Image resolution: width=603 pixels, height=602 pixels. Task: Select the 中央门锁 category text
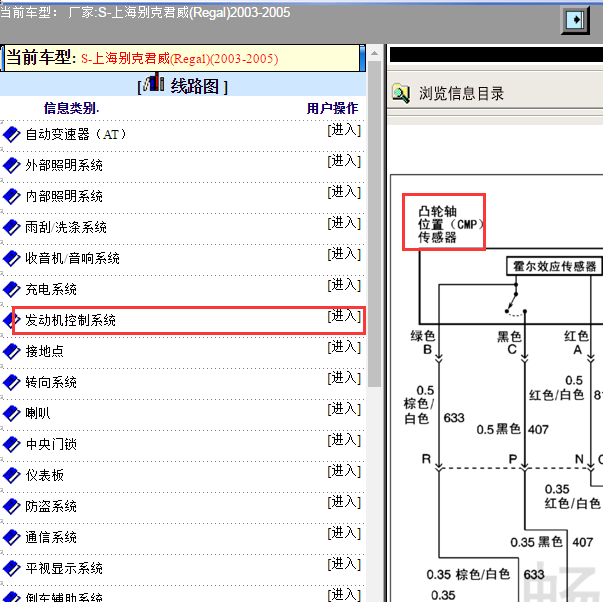51,445
